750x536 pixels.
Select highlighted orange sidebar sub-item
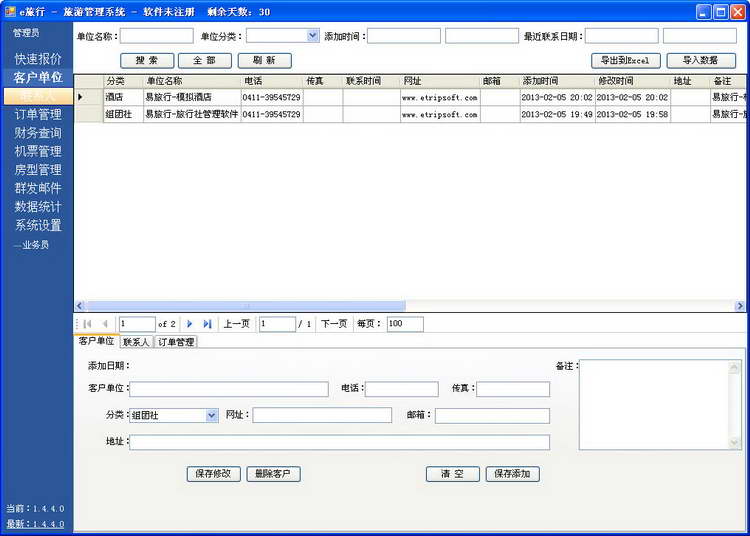tap(38, 96)
